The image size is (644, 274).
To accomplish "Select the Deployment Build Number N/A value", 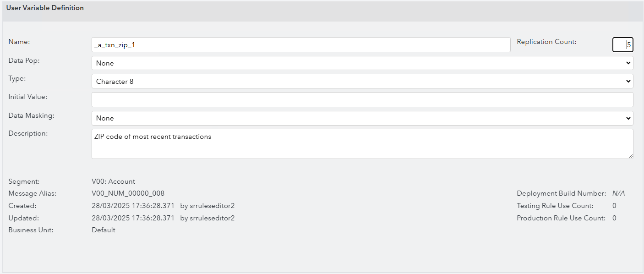I will [618, 193].
